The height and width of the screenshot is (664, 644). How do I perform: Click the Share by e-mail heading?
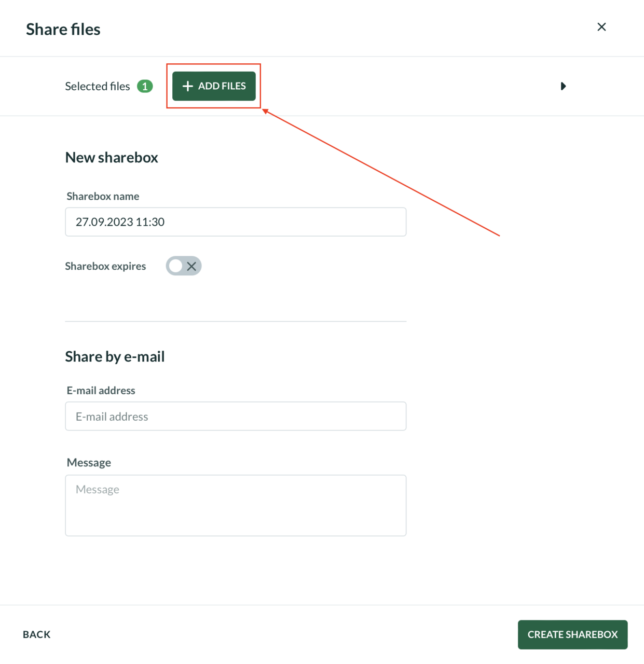coord(115,356)
